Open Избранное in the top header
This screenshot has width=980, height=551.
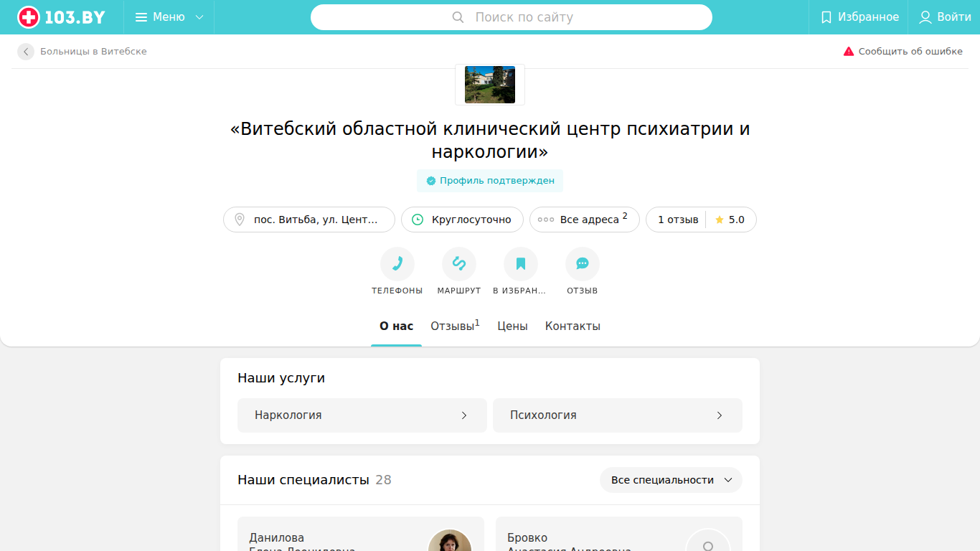[859, 17]
